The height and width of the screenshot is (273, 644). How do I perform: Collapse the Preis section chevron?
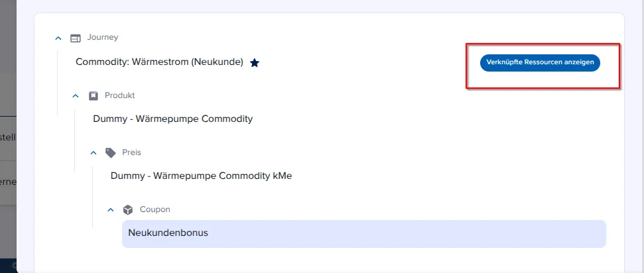pyautogui.click(x=94, y=152)
